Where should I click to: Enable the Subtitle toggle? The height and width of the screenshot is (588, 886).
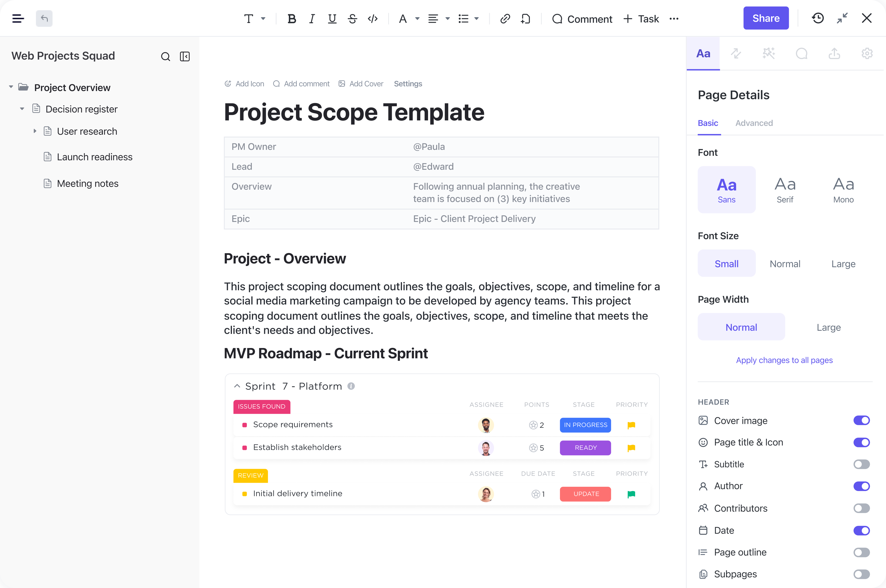861,464
